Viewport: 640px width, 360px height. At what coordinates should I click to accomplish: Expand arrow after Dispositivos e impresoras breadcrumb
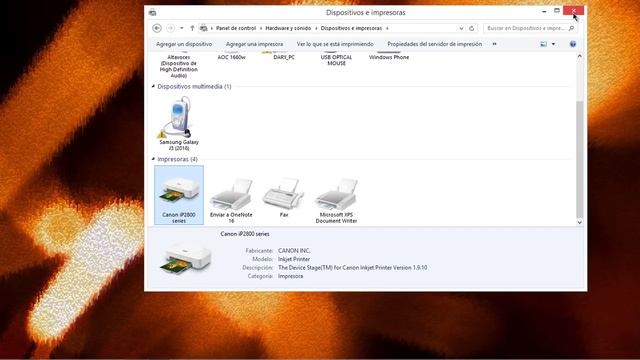point(387,28)
